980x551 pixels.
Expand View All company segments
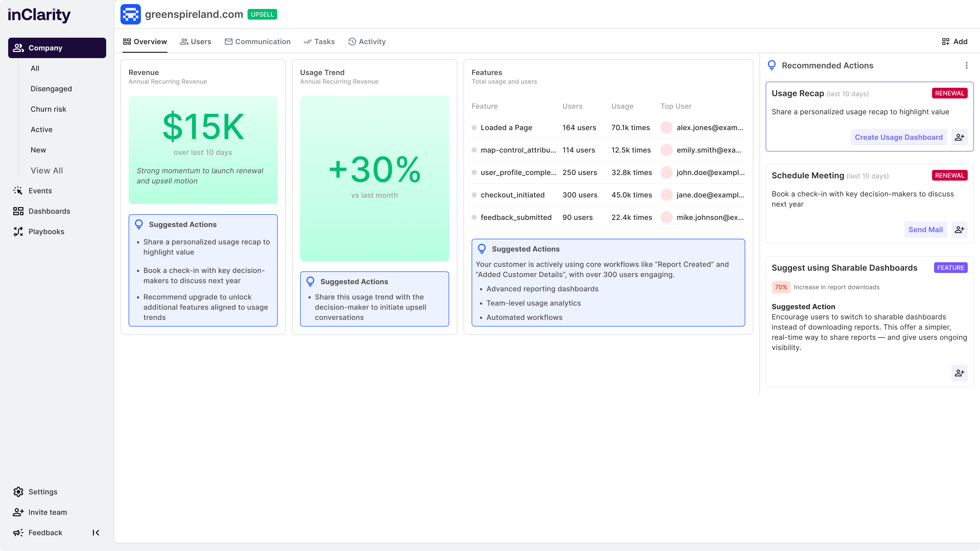pyautogui.click(x=47, y=170)
